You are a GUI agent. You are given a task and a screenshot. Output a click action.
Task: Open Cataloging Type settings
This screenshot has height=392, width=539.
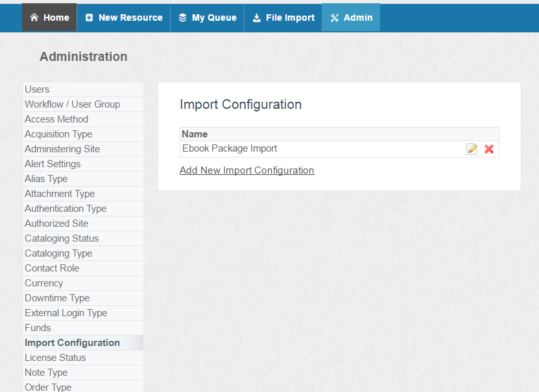tap(83, 253)
